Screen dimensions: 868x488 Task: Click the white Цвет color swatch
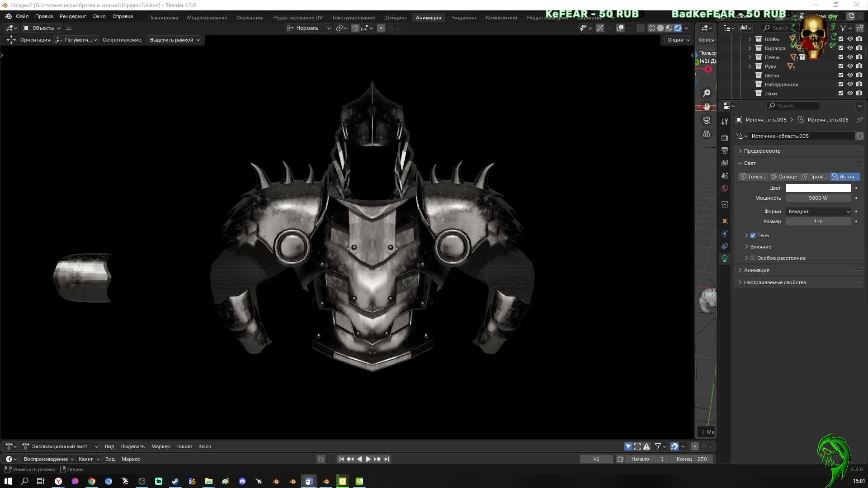(x=818, y=188)
